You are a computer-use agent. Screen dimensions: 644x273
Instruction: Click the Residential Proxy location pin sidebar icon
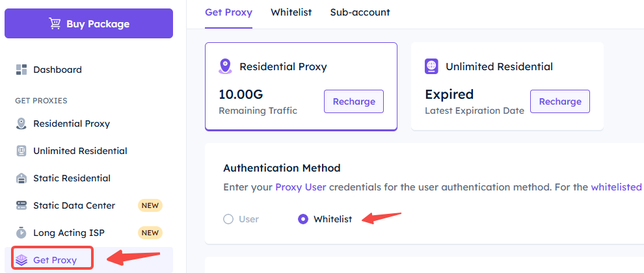click(21, 123)
